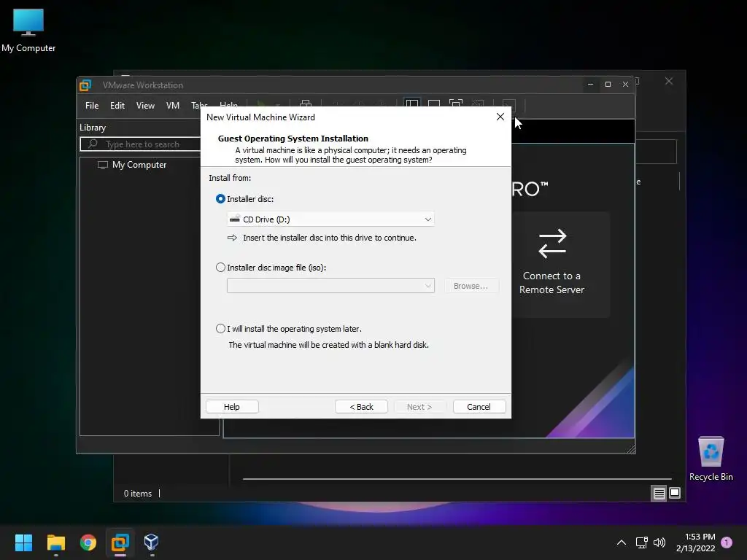Click the console view toolbar icon
Image resolution: width=747 pixels, height=560 pixels.
click(508, 104)
